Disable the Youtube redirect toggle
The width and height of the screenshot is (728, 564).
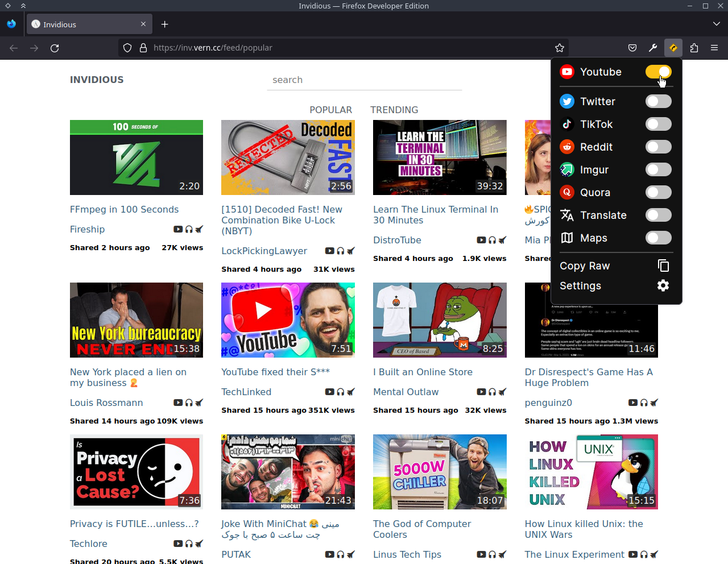click(x=659, y=72)
